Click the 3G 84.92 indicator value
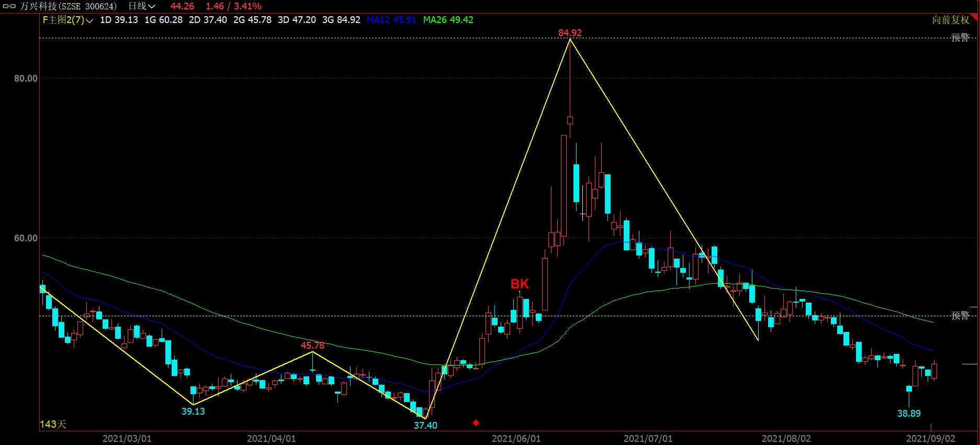The height and width of the screenshot is (445, 980). (341, 20)
